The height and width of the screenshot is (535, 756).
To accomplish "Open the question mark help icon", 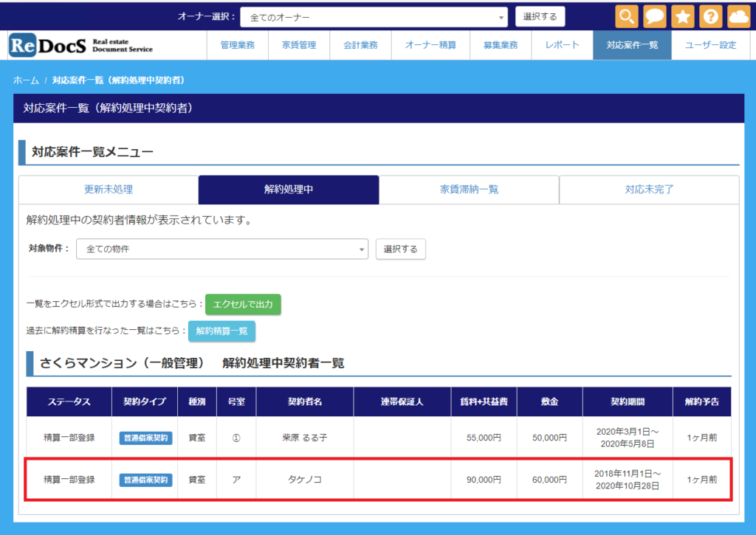I will click(x=710, y=16).
